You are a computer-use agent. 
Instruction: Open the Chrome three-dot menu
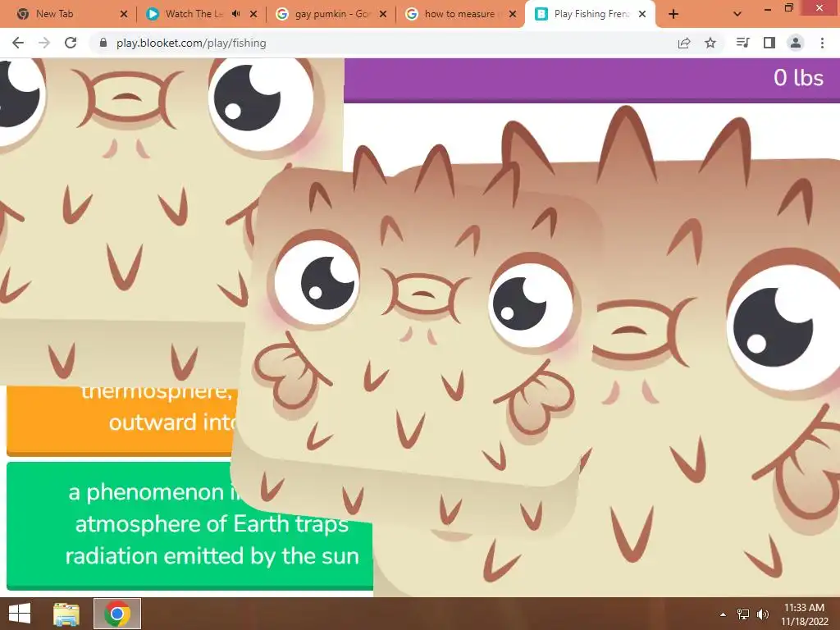pos(822,43)
